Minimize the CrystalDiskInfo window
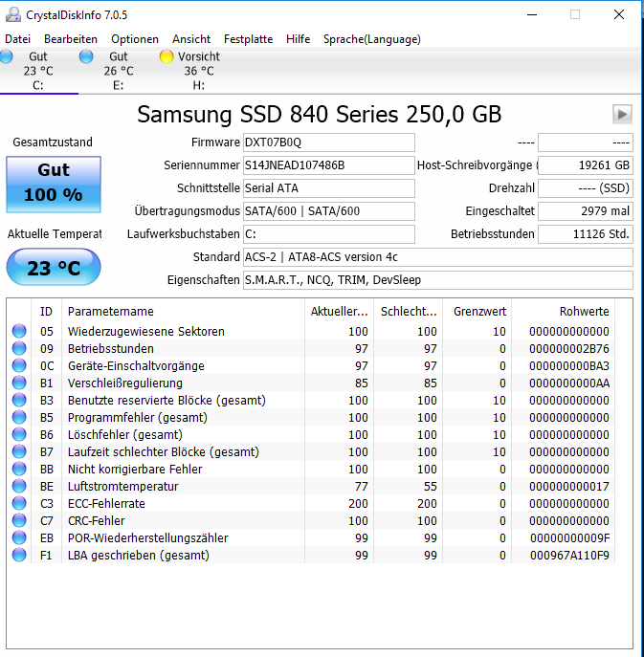The width and height of the screenshot is (644, 657). 532,14
